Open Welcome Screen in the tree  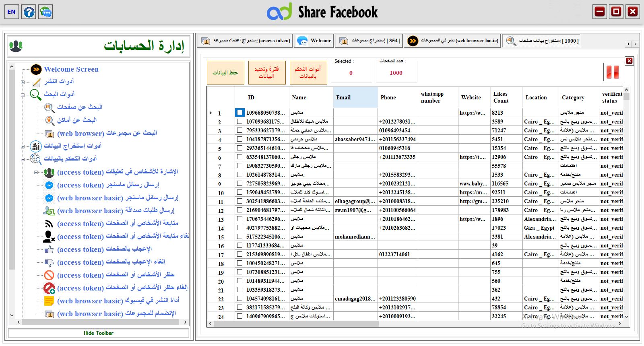[x=71, y=69]
